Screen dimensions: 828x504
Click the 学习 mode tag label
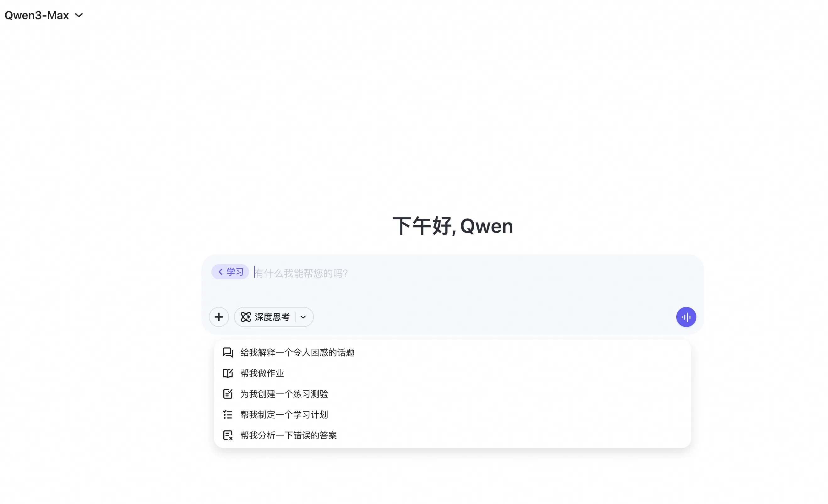click(x=235, y=272)
